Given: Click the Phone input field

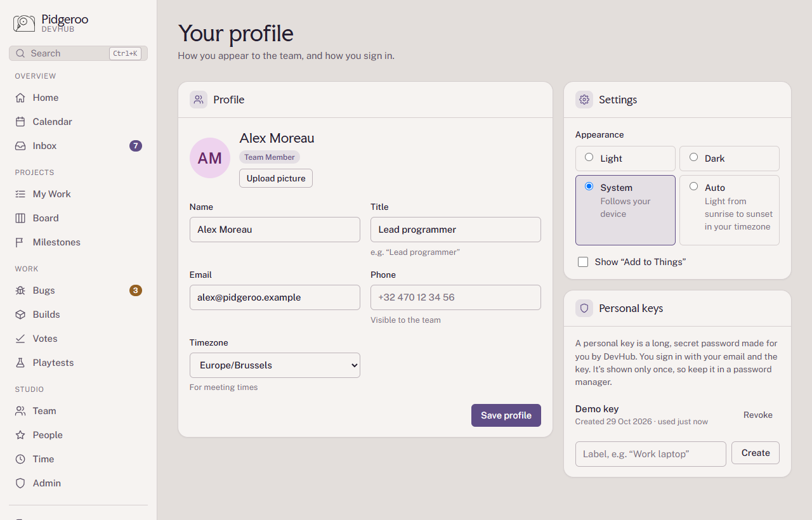Looking at the screenshot, I should [455, 297].
